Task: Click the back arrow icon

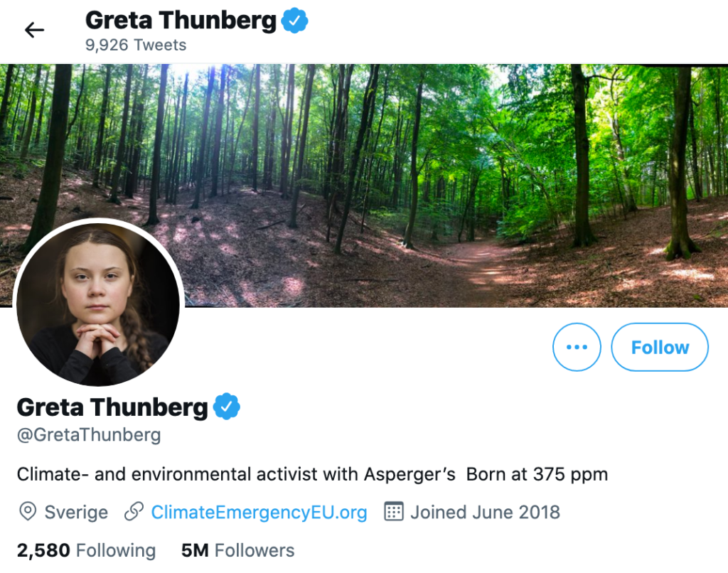Action: (x=34, y=30)
